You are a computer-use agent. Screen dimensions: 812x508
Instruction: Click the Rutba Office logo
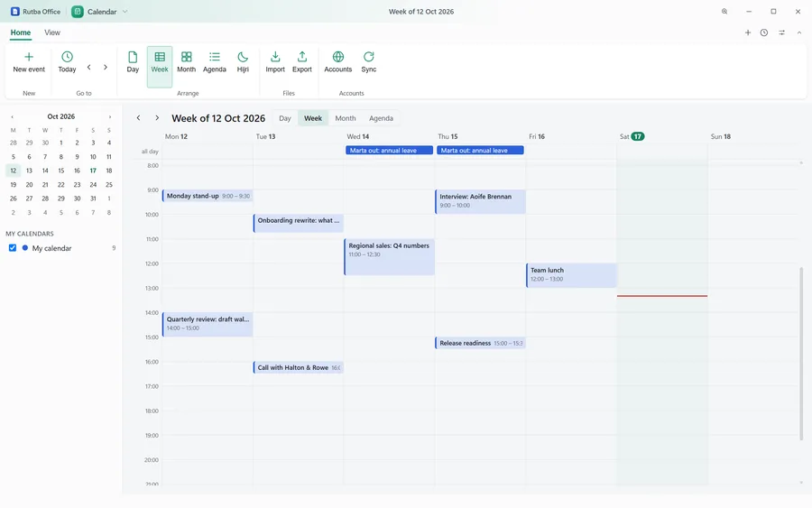[x=15, y=12]
